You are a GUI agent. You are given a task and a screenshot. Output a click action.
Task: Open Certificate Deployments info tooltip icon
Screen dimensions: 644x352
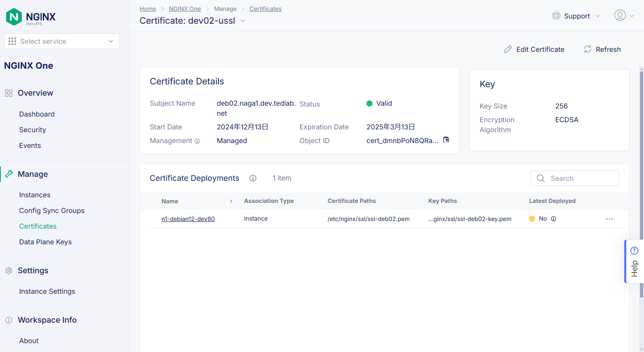253,178
